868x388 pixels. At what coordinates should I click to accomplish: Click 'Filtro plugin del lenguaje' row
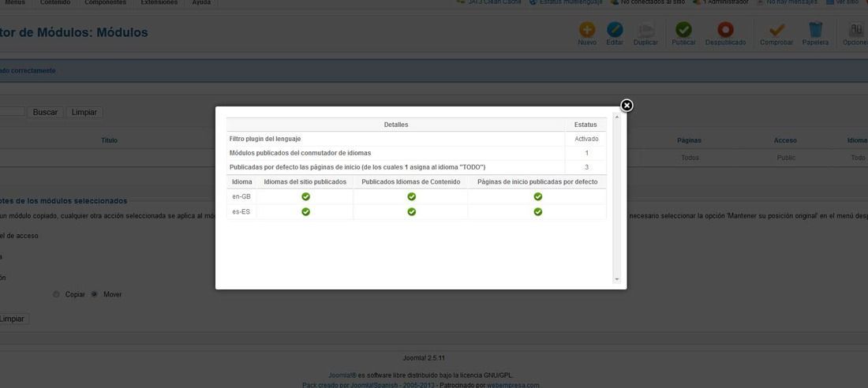(x=417, y=139)
